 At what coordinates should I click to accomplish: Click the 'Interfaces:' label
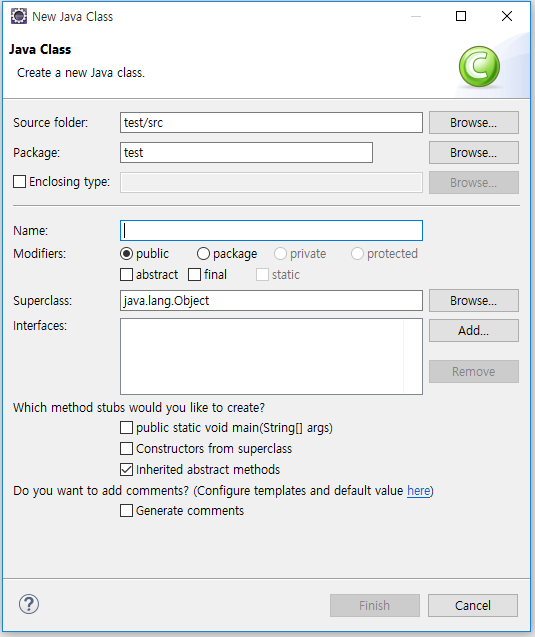40,325
